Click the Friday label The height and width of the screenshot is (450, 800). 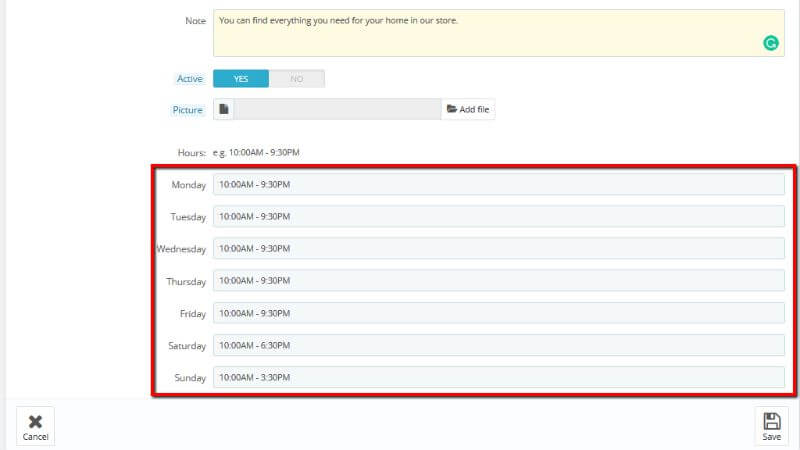point(192,314)
